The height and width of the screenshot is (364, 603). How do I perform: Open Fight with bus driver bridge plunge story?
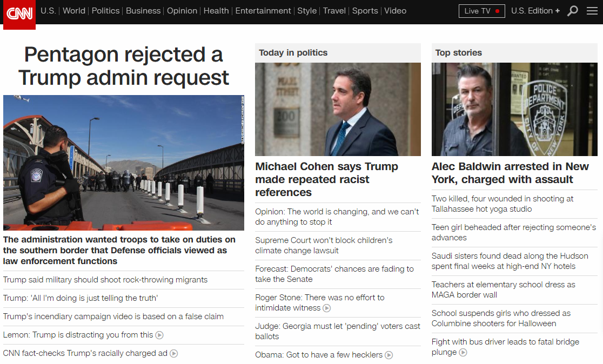(505, 347)
